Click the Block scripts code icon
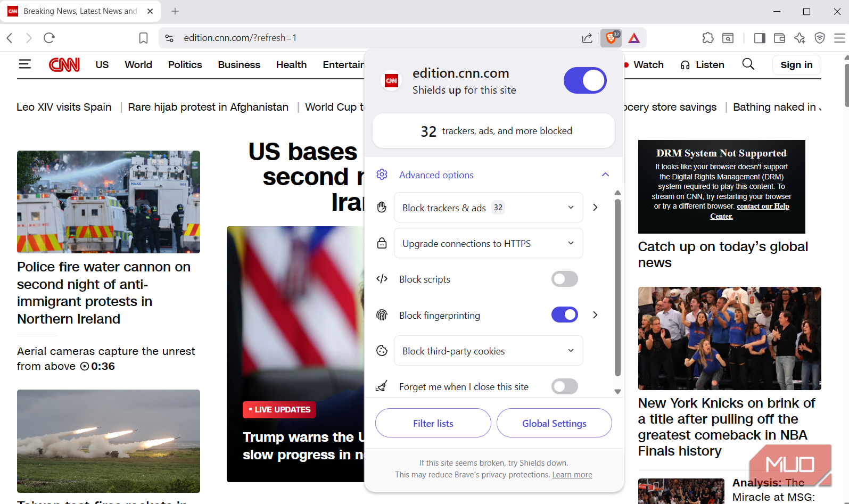This screenshot has width=849, height=504. pyautogui.click(x=382, y=279)
